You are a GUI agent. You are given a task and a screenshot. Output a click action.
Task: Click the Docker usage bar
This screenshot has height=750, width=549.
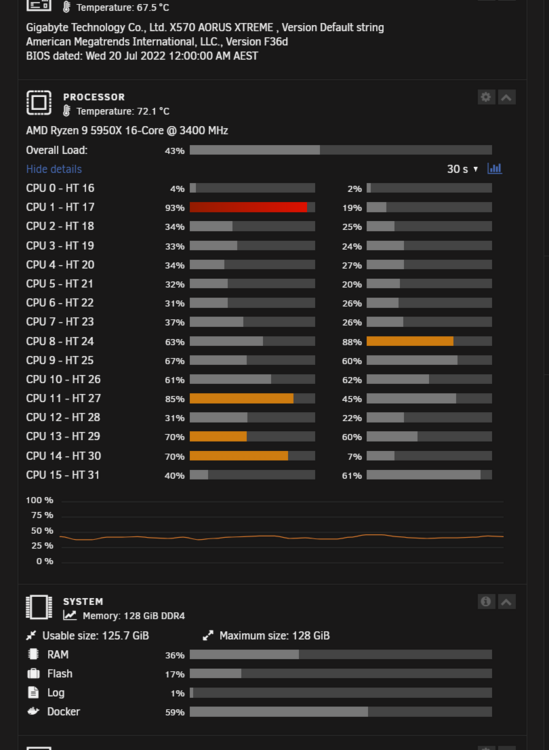[x=341, y=712]
